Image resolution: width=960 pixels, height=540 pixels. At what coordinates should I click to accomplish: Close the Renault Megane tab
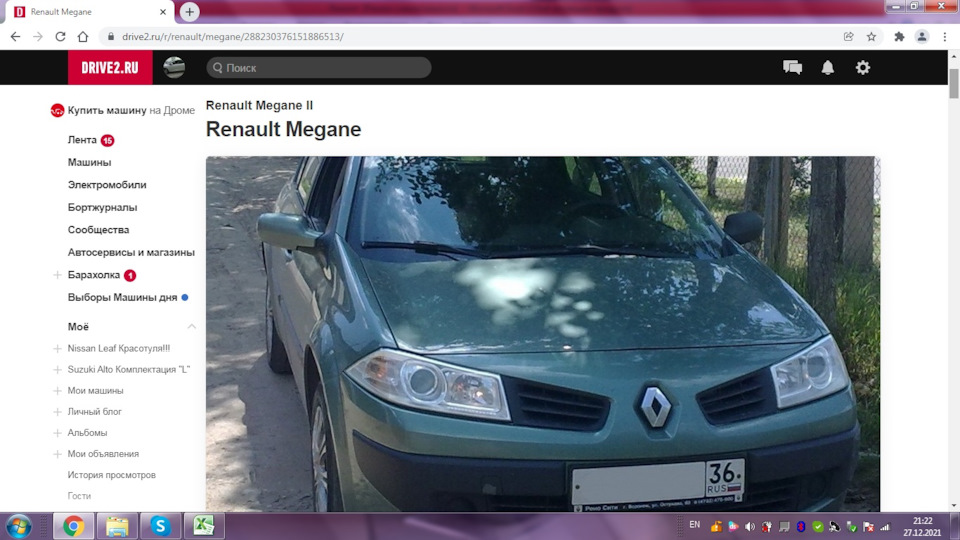point(163,12)
